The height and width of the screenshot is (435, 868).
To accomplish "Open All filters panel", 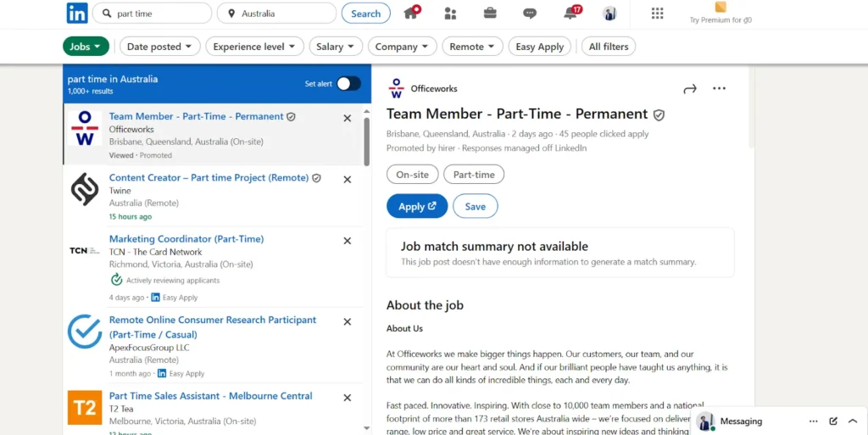I will pos(609,47).
